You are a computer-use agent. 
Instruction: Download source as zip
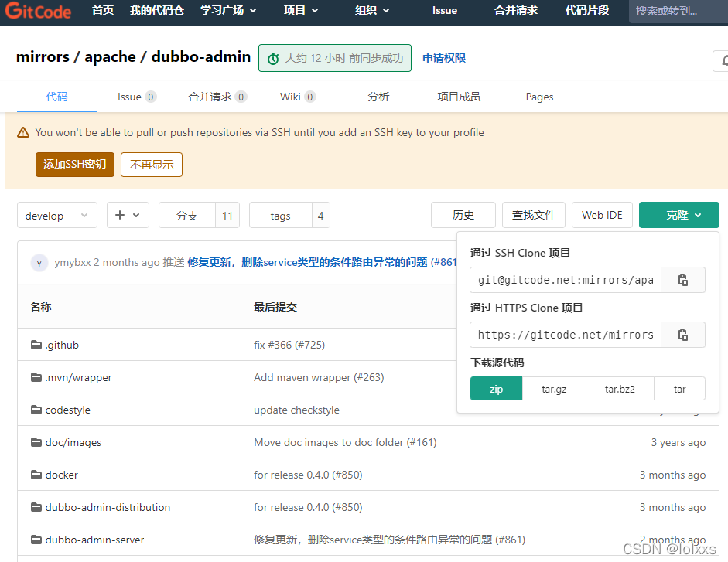tap(497, 389)
